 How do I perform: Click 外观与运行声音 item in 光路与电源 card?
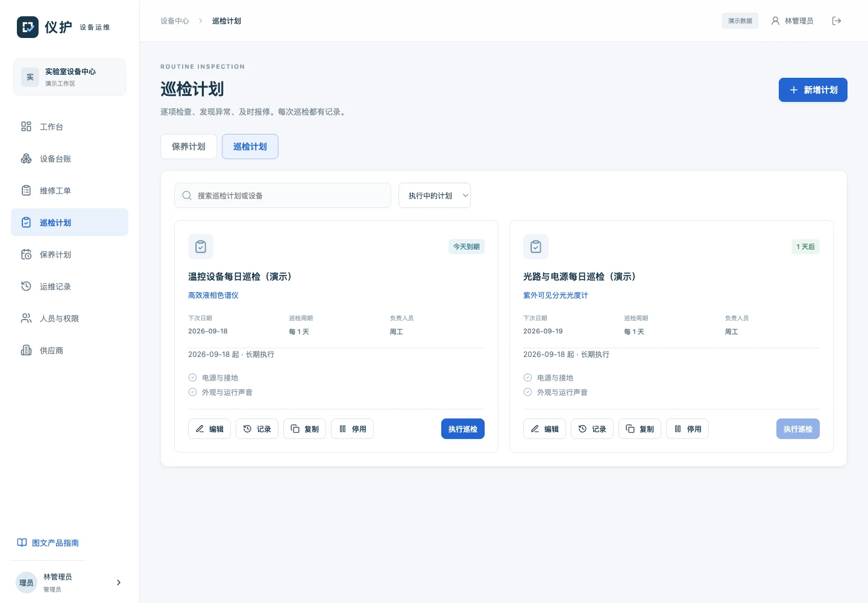point(556,393)
